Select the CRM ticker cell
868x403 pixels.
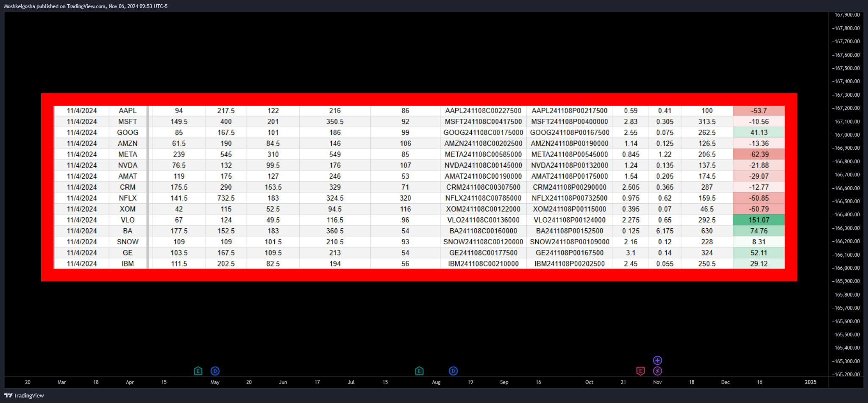[x=128, y=187]
